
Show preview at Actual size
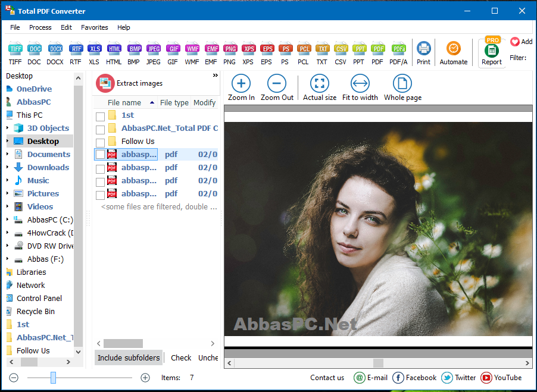[x=320, y=87]
